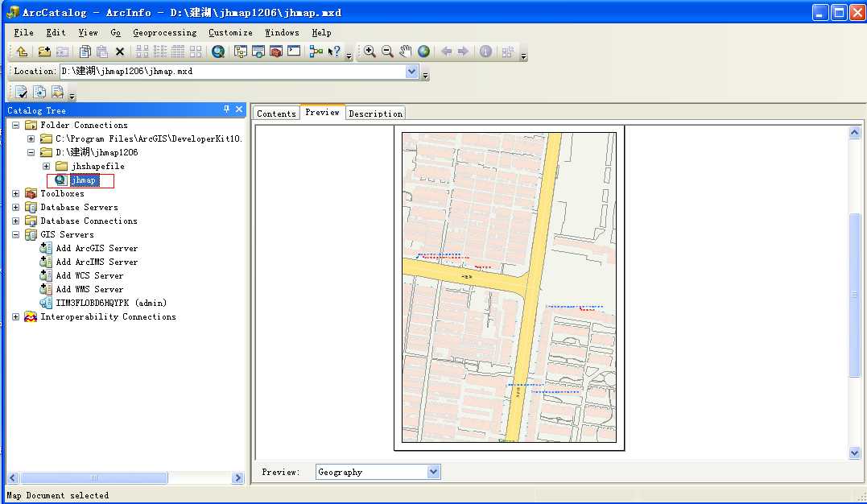The image size is (867, 504).
Task: Open the Windows menu
Action: pos(282,33)
